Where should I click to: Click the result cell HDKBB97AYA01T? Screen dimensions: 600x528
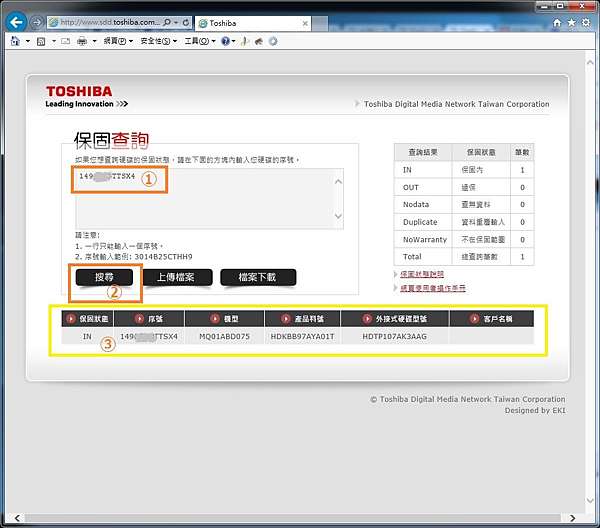pyautogui.click(x=302, y=336)
